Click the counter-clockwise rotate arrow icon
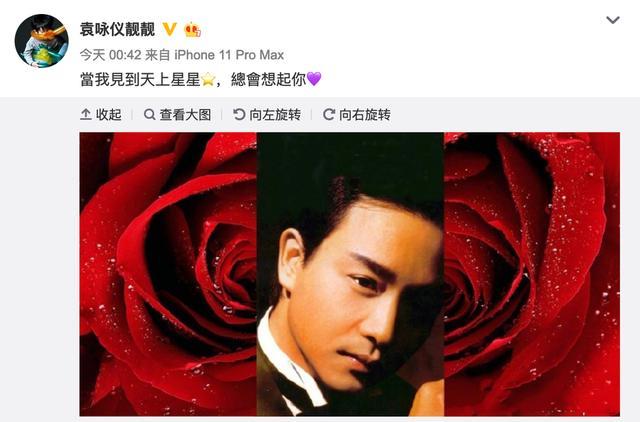The width and height of the screenshot is (640, 422). (x=239, y=115)
